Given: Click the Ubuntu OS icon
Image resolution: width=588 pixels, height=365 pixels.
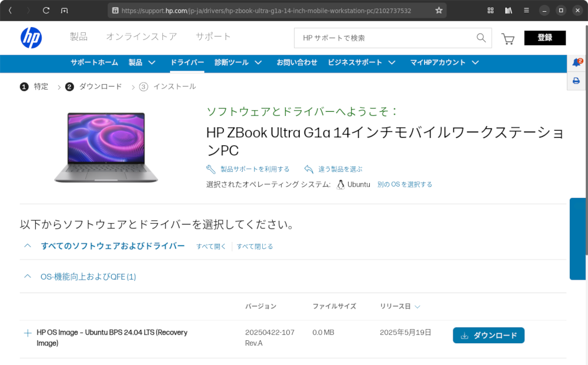Looking at the screenshot, I should 341,184.
